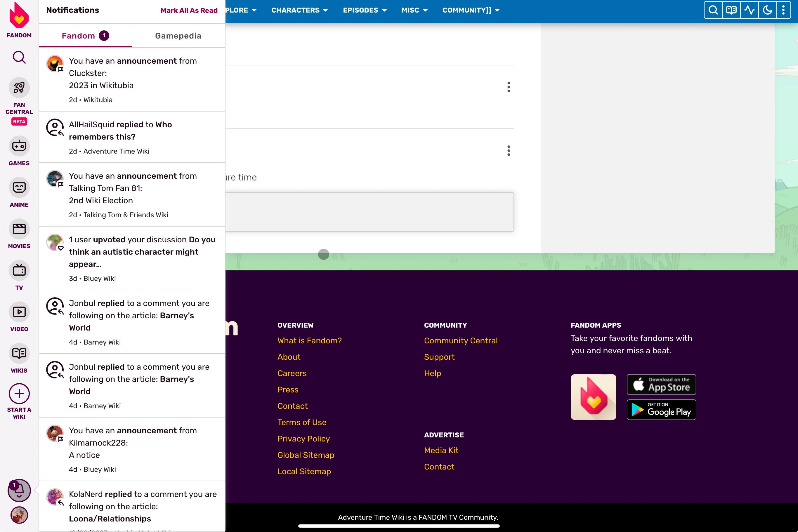Screen dimensions: 798x532
Task: Click the Movies clapperboard icon
Action: pos(19,229)
